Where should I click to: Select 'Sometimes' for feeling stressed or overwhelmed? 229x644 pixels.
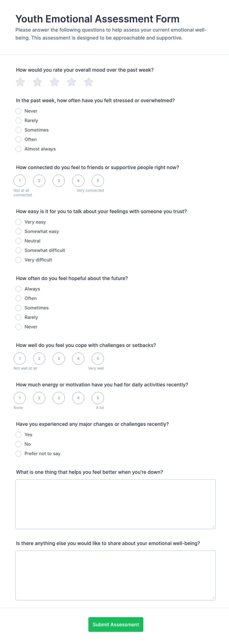[x=18, y=130]
